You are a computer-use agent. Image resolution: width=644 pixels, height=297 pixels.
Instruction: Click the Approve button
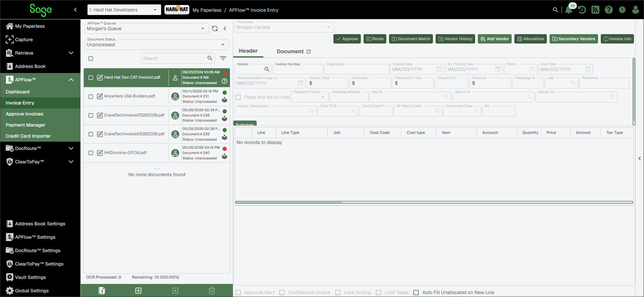pos(347,39)
